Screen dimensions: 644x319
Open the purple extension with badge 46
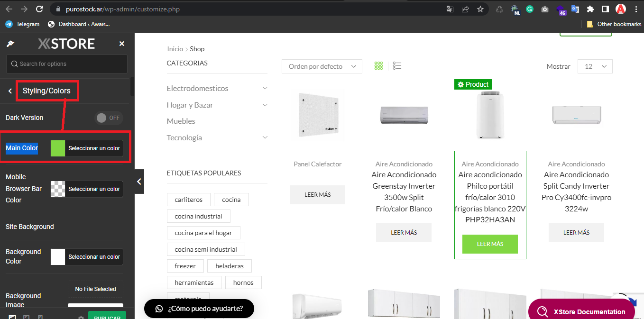561,9
